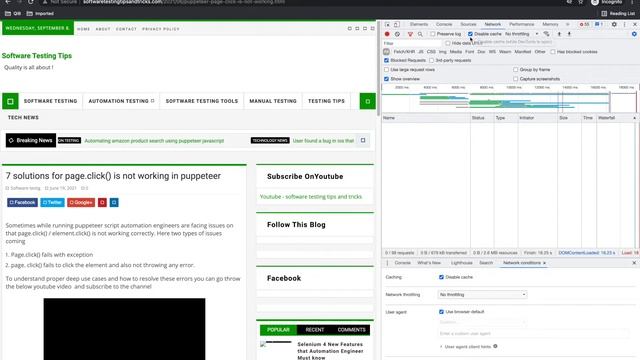Viewport: 640px width, 360px height.
Task: Toggle the device toolbar icon in DevTools
Action: point(396,24)
